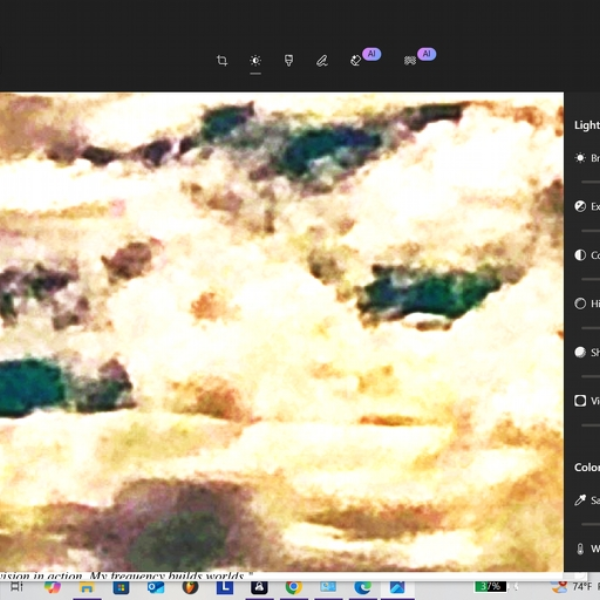Open Microsoft Store from the taskbar
The width and height of the screenshot is (600, 600).
[x=121, y=587]
